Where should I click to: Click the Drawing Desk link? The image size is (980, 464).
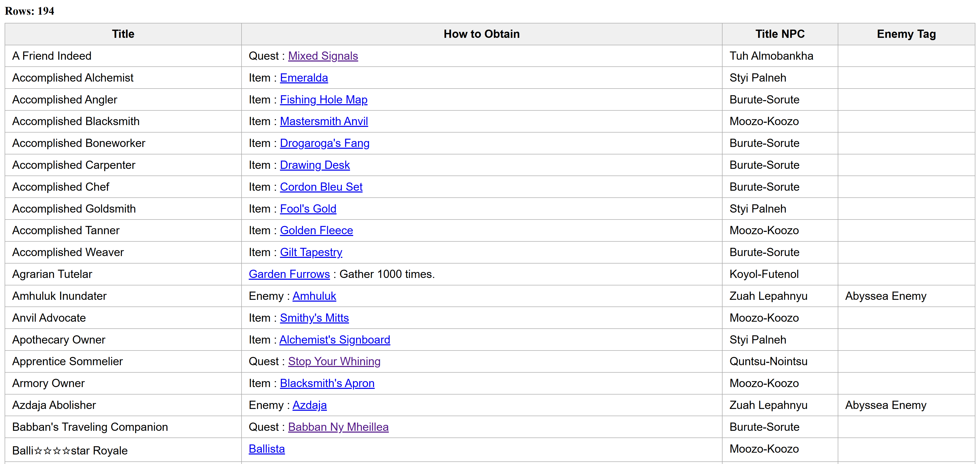[315, 165]
